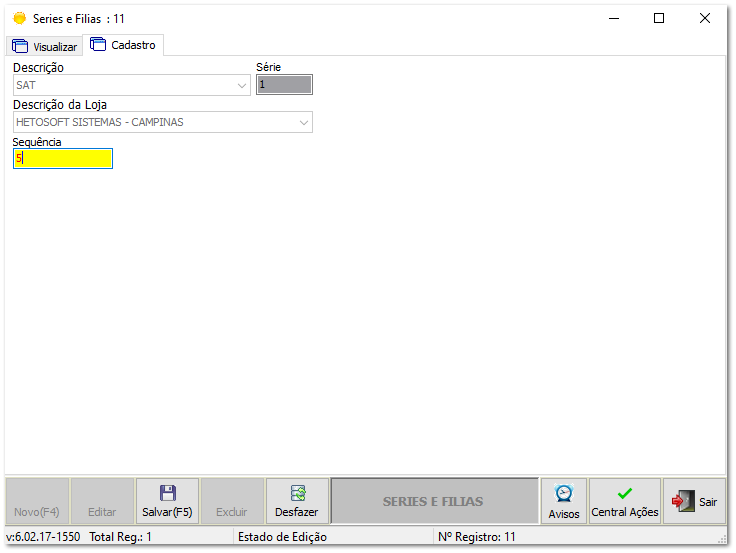The image size is (736, 553).
Task: Expand the Descrição da Loja combo box
Action: 162,122
